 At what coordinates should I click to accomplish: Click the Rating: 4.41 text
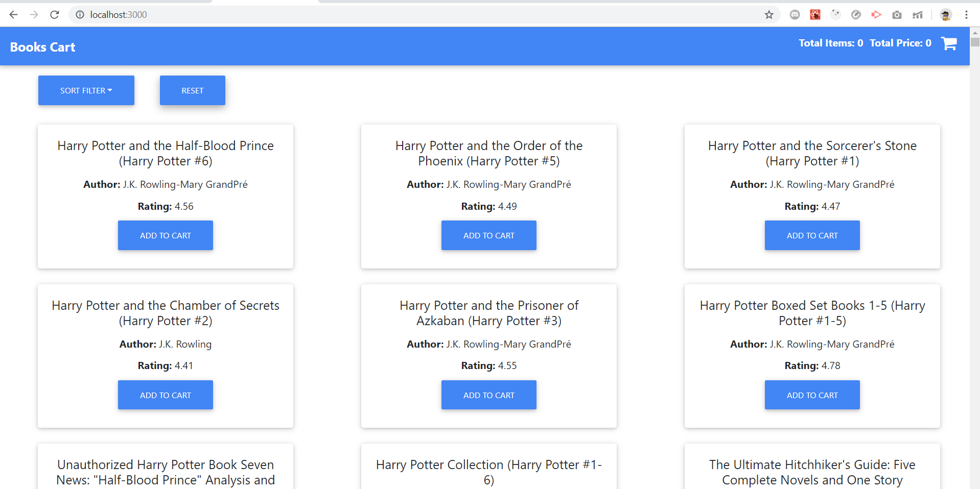pyautogui.click(x=166, y=365)
